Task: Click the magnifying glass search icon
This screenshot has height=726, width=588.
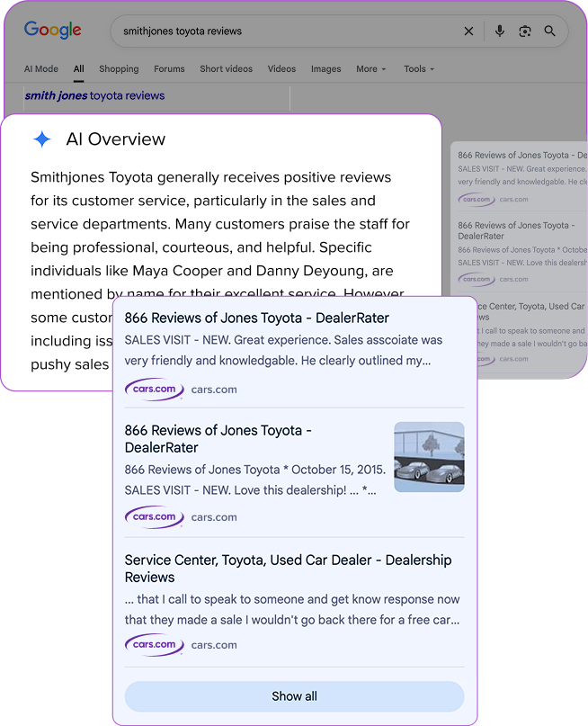Action: click(550, 31)
